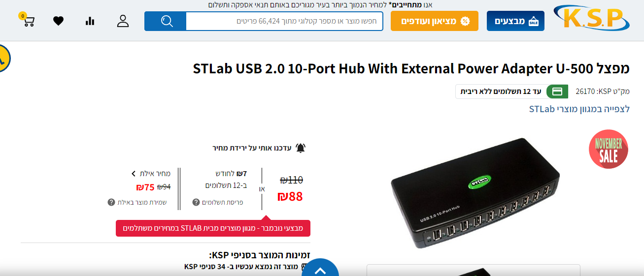Click the help icon beside שמירת מוצר באילת

click(111, 202)
